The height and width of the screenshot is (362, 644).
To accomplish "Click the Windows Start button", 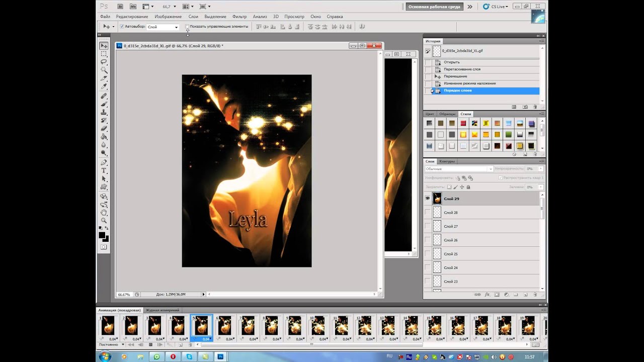I will 105,356.
